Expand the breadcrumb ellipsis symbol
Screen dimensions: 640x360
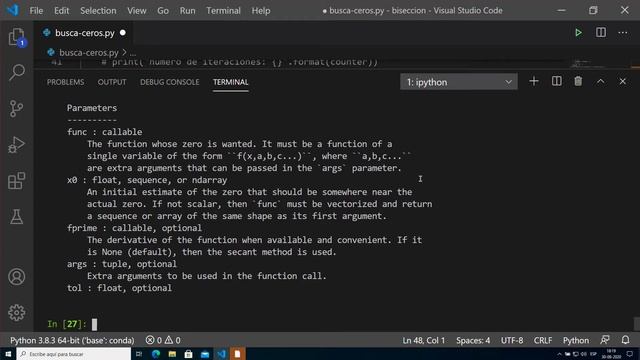pyautogui.click(x=133, y=53)
